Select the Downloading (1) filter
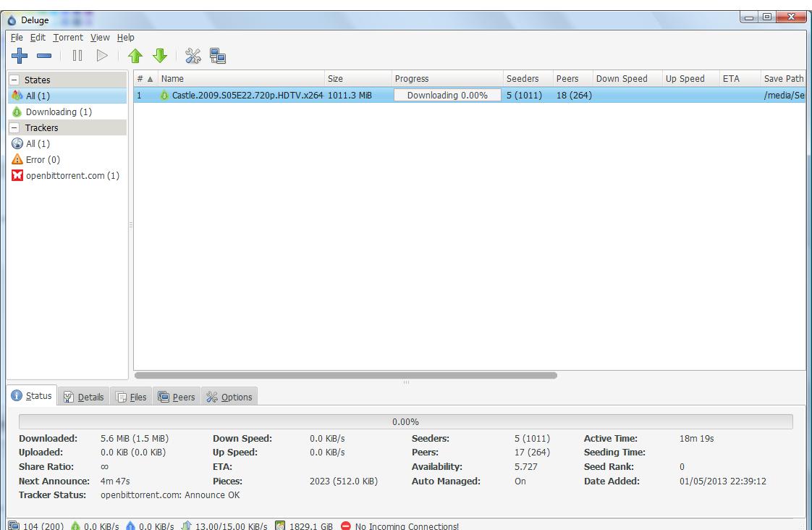 67,112
